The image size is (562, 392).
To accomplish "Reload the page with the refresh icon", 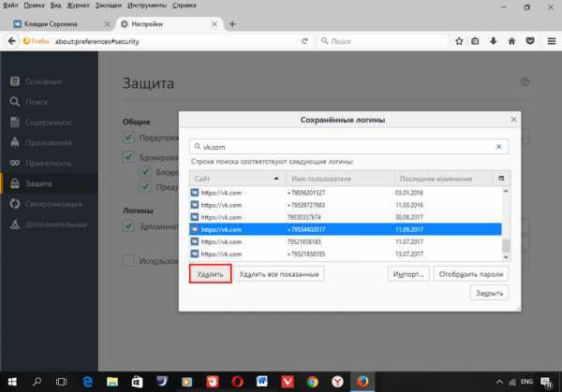I will click(x=304, y=41).
